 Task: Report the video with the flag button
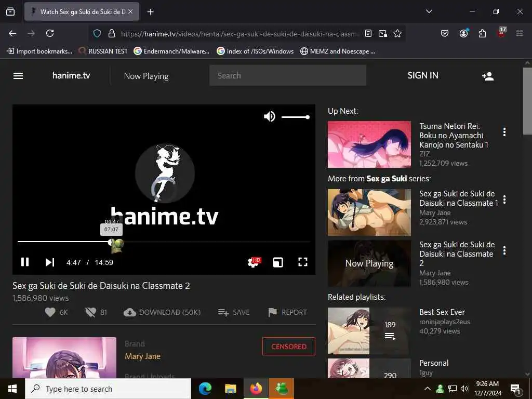click(287, 312)
